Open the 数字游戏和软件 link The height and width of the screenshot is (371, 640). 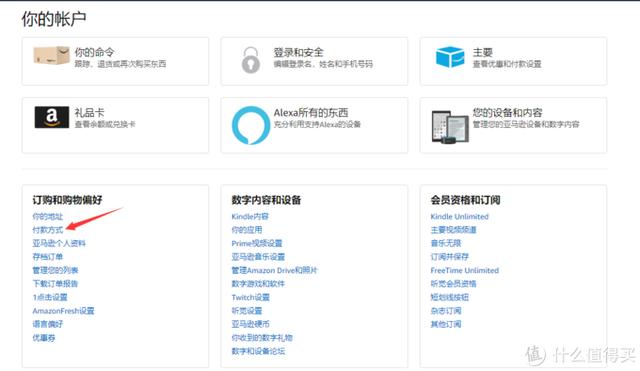click(x=258, y=284)
